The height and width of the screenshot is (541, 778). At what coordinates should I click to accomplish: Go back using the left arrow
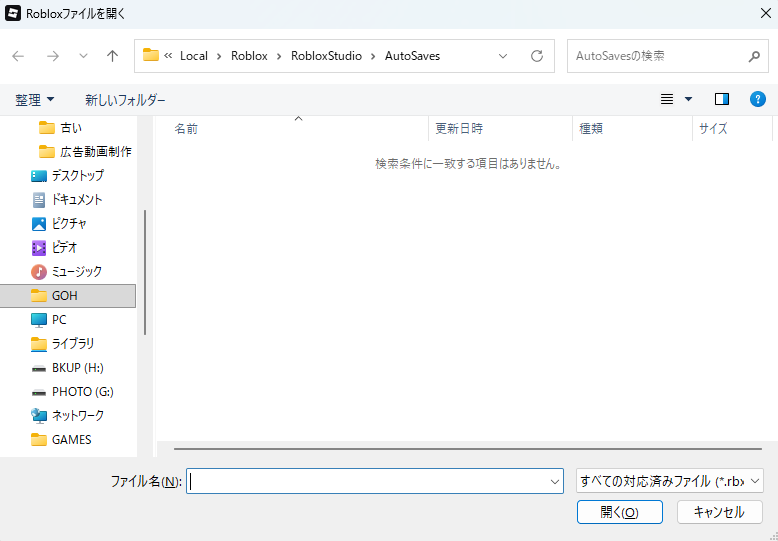[x=18, y=56]
